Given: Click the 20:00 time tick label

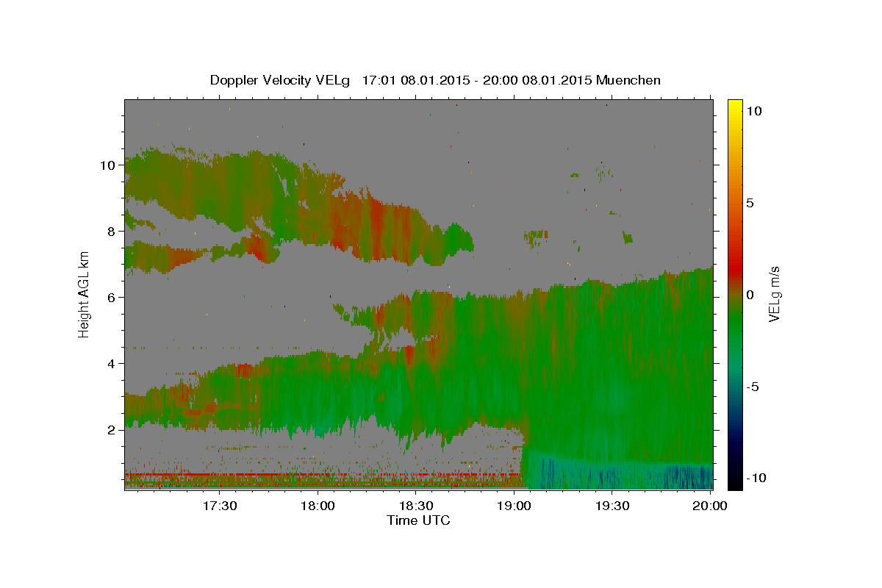Looking at the screenshot, I should (710, 506).
